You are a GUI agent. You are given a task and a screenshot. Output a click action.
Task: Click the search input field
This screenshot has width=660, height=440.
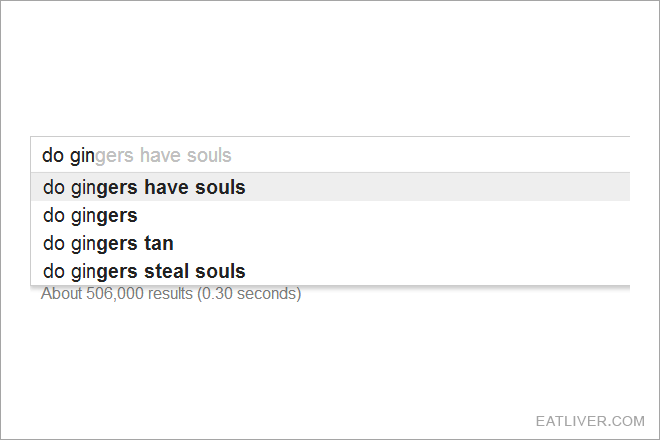tap(330, 155)
